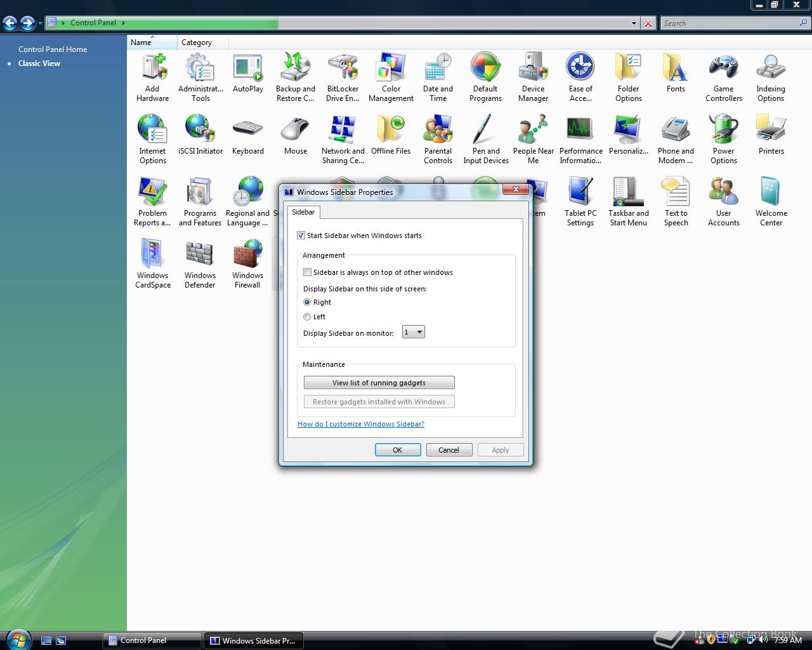Select the Sidebar tab

coord(303,212)
